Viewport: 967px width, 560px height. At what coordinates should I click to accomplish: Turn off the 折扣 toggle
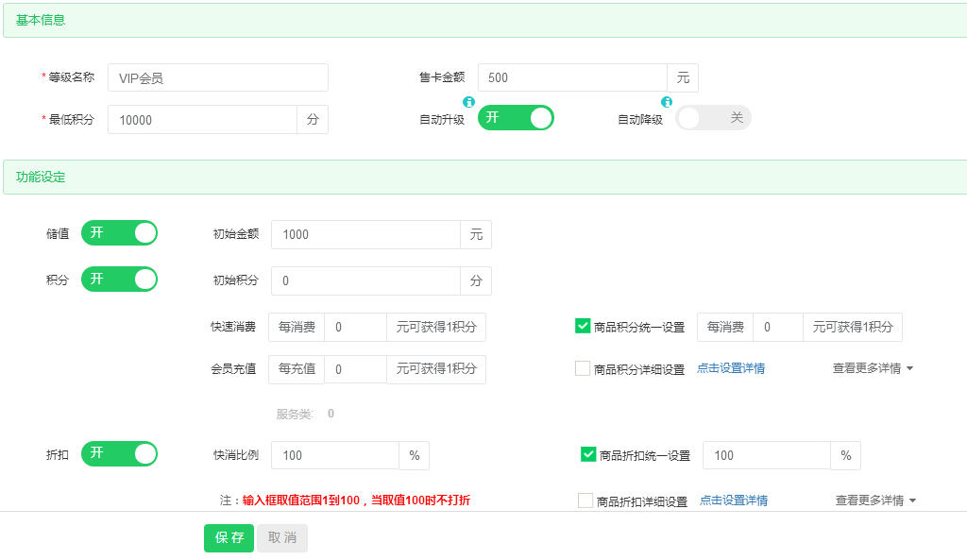click(119, 454)
